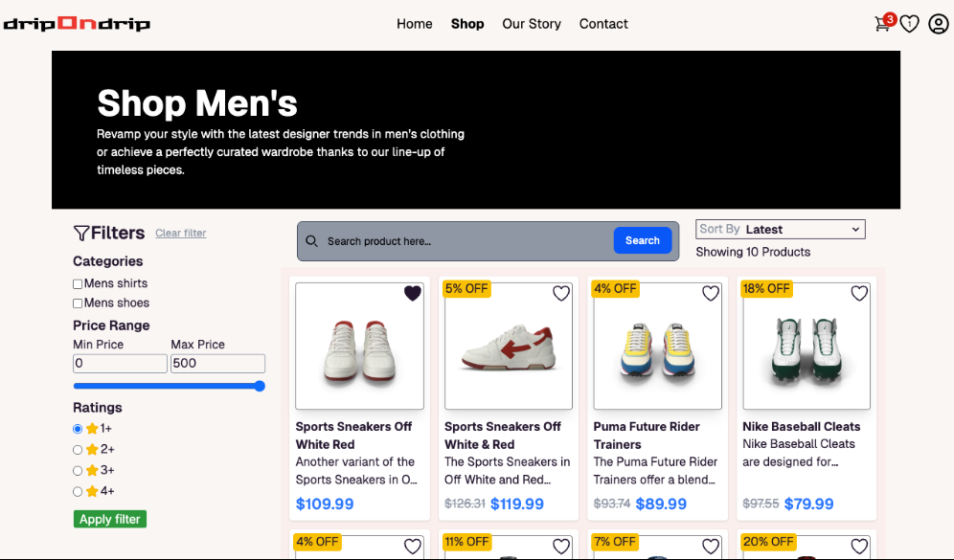Click the filter funnel icon

click(80, 233)
